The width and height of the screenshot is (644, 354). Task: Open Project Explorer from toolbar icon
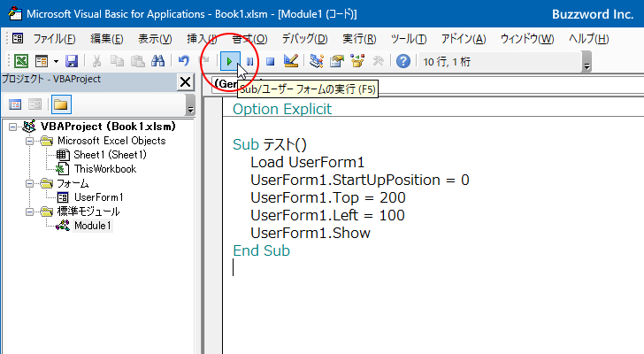pos(317,62)
